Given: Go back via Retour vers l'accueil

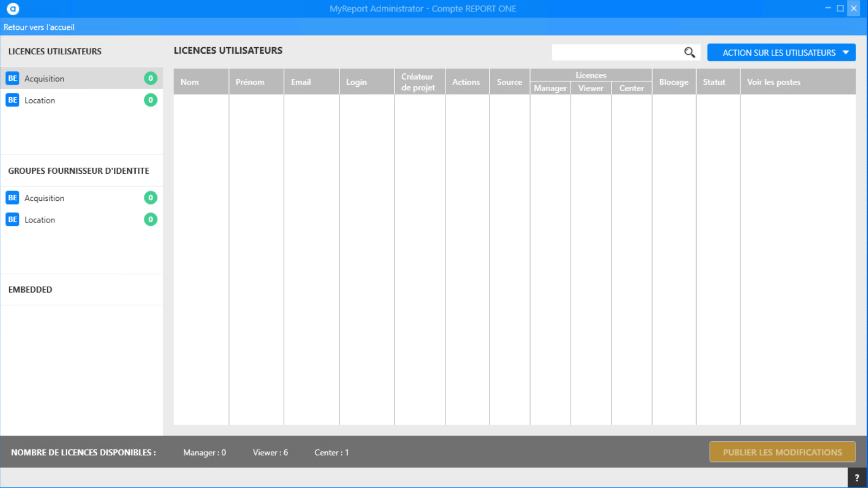Looking at the screenshot, I should (x=39, y=27).
